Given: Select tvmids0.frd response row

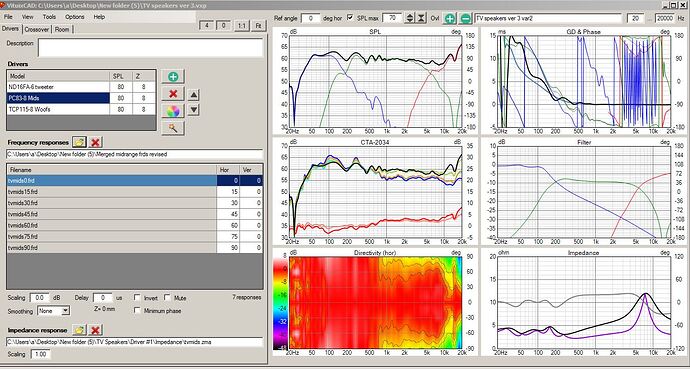Looking at the screenshot, I should [135, 180].
